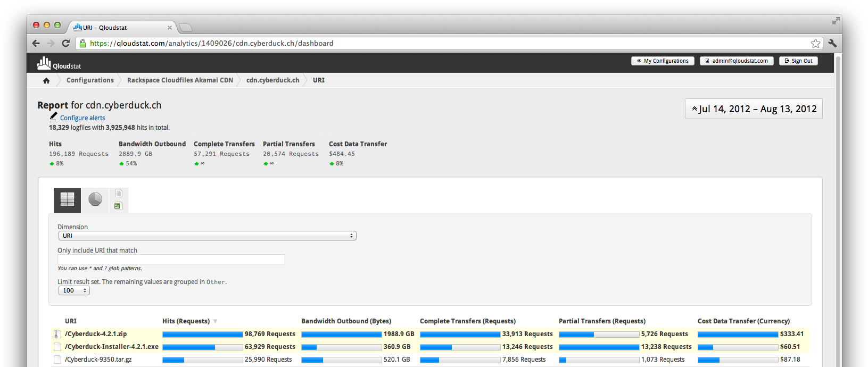Go to home via breadcrumb house icon
This screenshot has width=868, height=367.
tap(46, 80)
